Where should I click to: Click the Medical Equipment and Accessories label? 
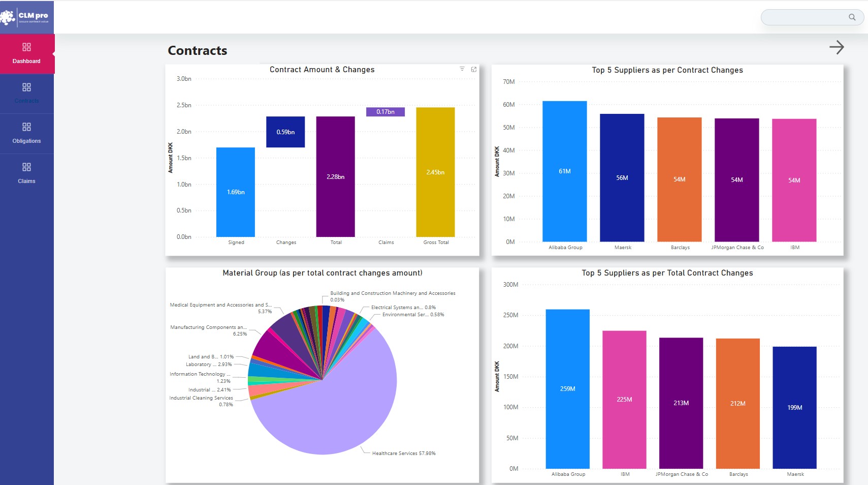[220, 308]
